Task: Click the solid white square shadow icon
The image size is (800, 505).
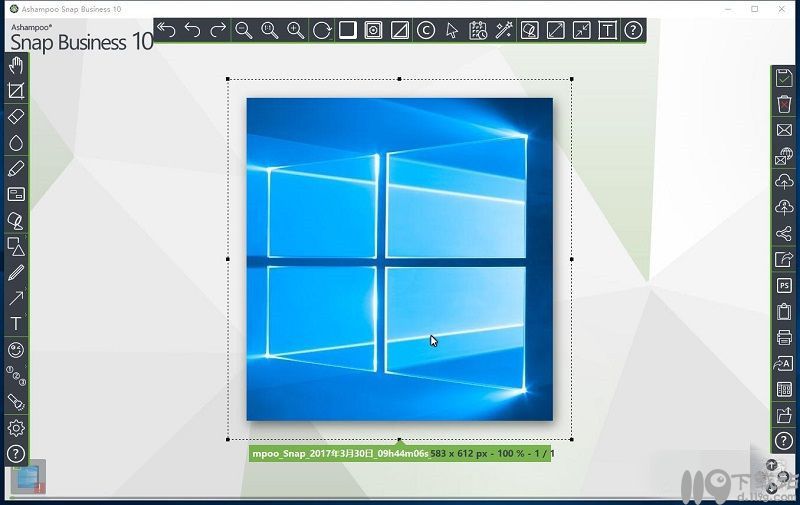Action: pos(347,30)
